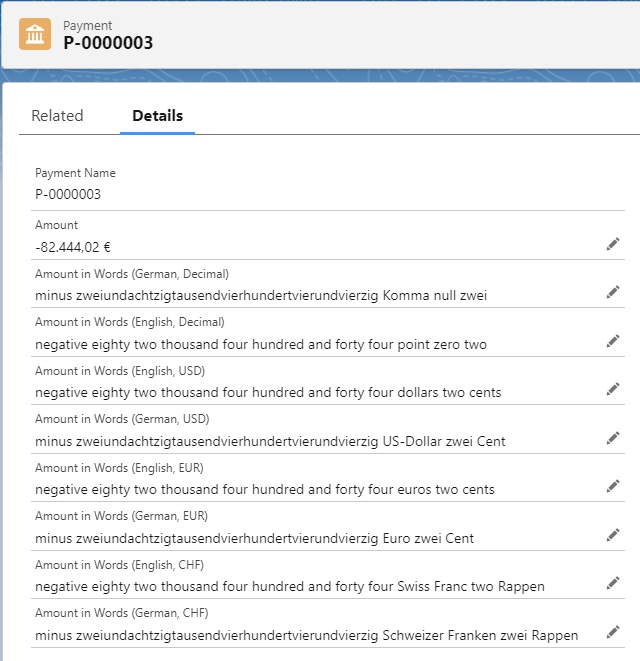Edit Amount in Words (English, Decimal)
This screenshot has width=640, height=661.
coord(613,341)
